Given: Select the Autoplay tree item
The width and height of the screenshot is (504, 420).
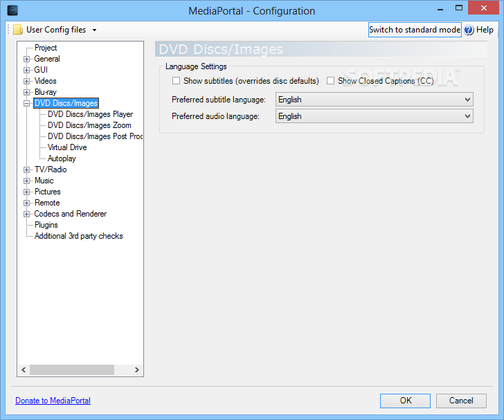Looking at the screenshot, I should click(62, 158).
